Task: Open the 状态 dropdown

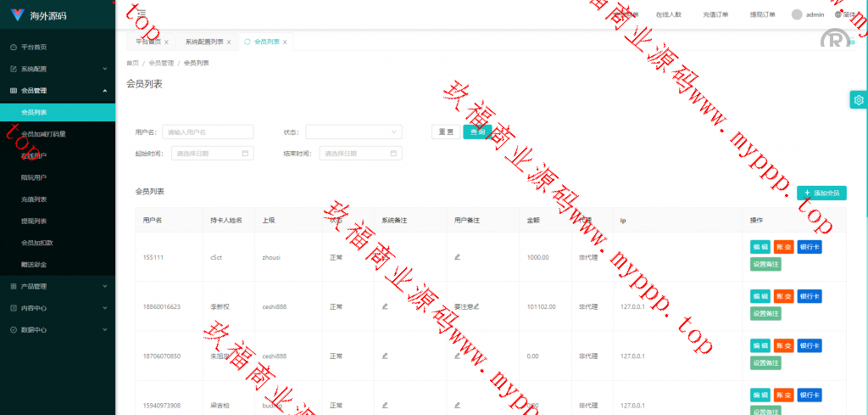Action: click(x=353, y=132)
